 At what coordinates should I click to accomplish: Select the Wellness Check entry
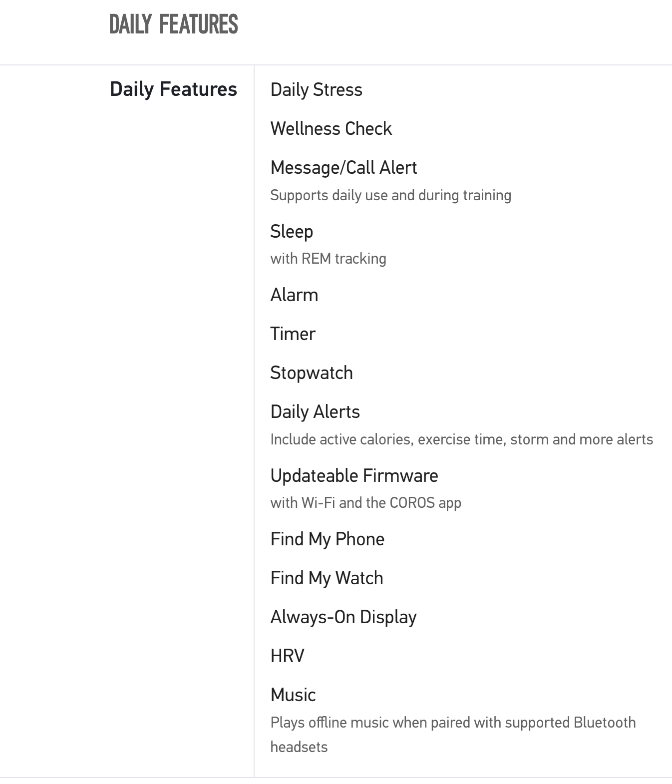[x=331, y=129]
